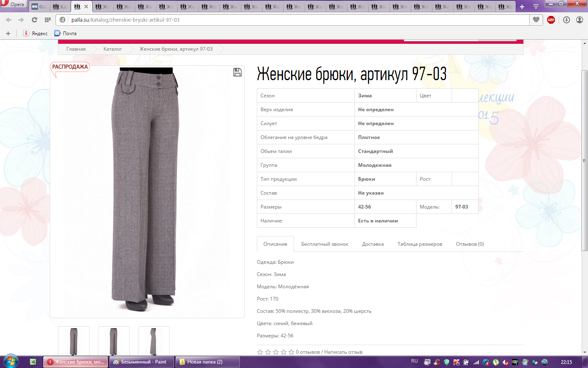Select the third trousers thumbnail, side view
The height and width of the screenshot is (368, 588).
(154, 341)
